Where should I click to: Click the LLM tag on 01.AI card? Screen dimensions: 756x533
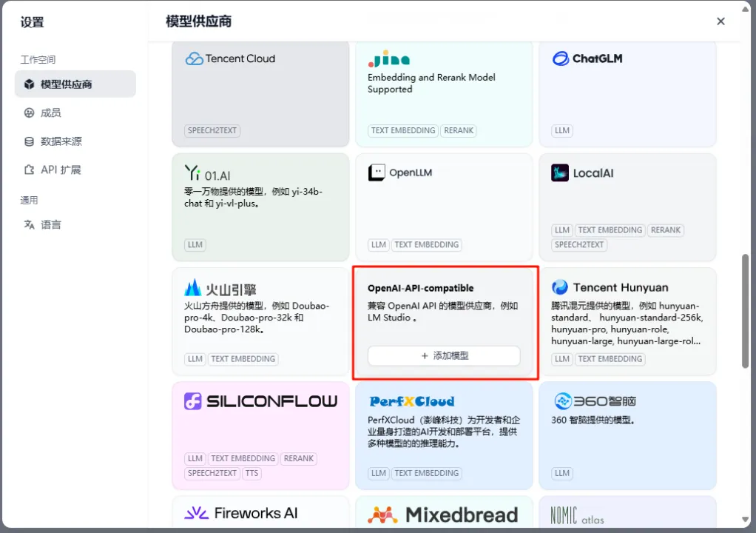(x=195, y=244)
